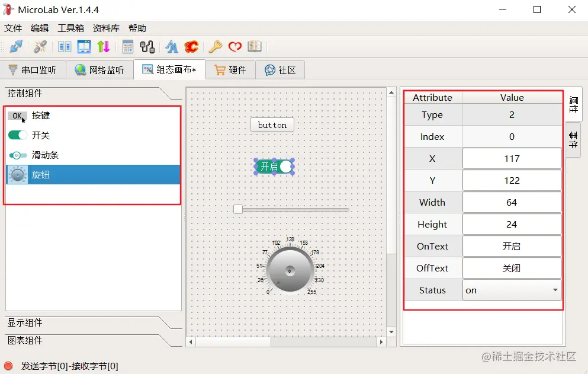Image resolution: width=588 pixels, height=374 pixels.
Task: Click the OffText field showing 关闭
Action: coord(512,268)
